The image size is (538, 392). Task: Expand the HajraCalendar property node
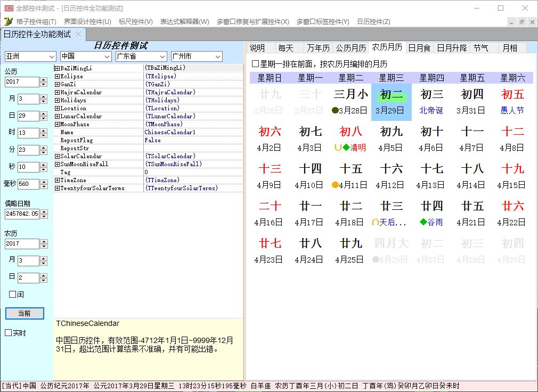click(58, 92)
